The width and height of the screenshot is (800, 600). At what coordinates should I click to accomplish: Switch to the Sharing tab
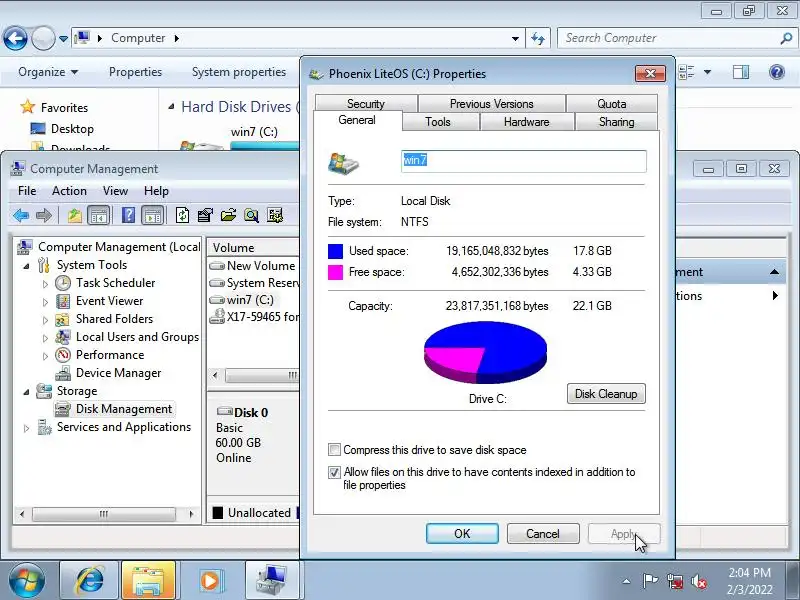click(616, 121)
